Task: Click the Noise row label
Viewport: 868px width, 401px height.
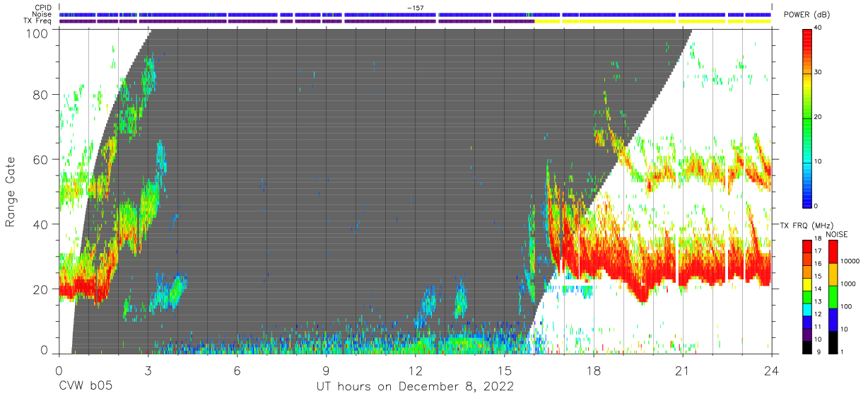Action: 43,14
